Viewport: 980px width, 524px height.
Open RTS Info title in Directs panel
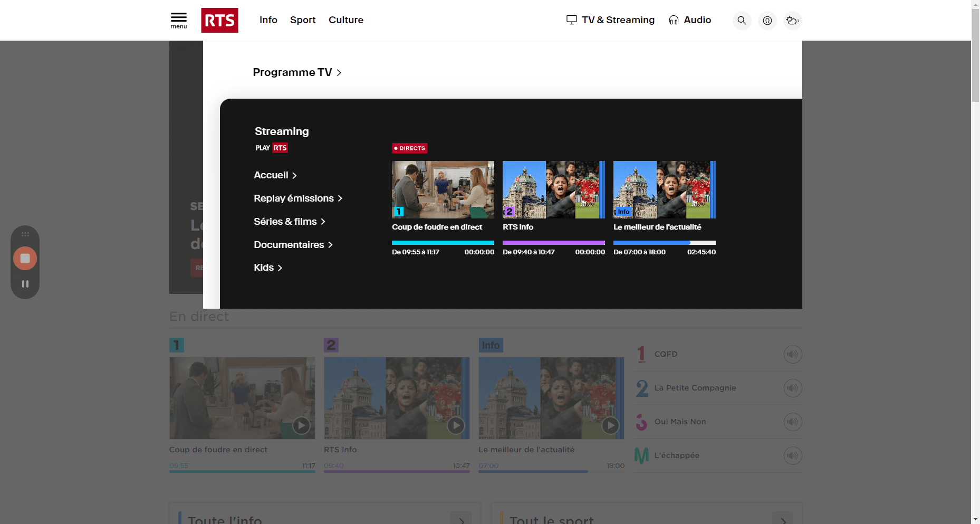pyautogui.click(x=518, y=227)
